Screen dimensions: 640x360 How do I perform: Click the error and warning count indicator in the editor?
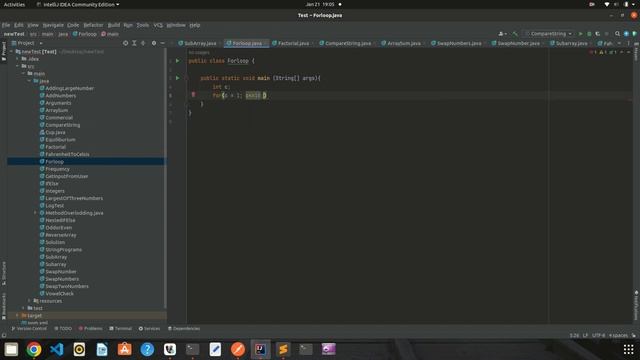pos(603,52)
